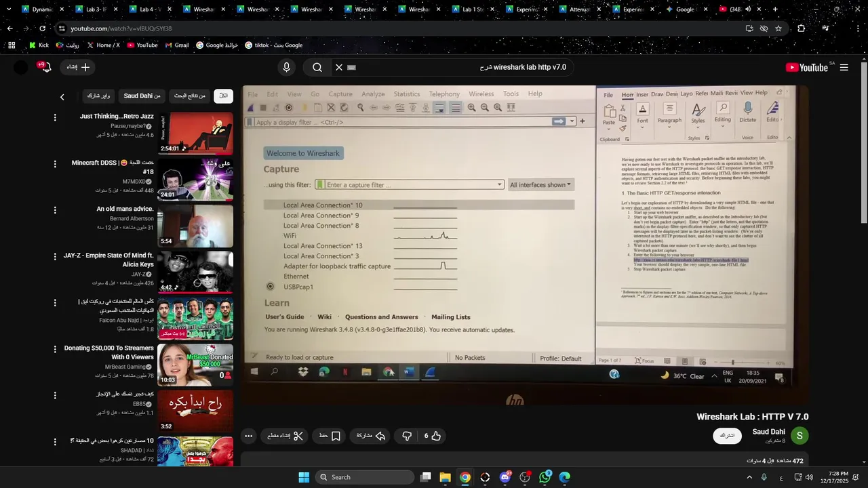Click the Windows taskbar Search box
This screenshot has width=868, height=488.
coord(366,477)
